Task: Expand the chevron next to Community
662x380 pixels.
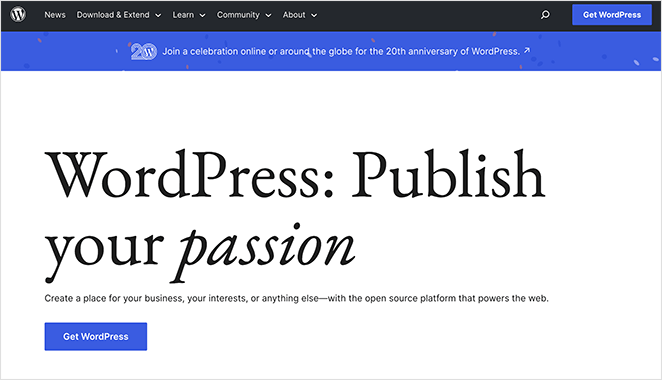Action: [x=268, y=15]
